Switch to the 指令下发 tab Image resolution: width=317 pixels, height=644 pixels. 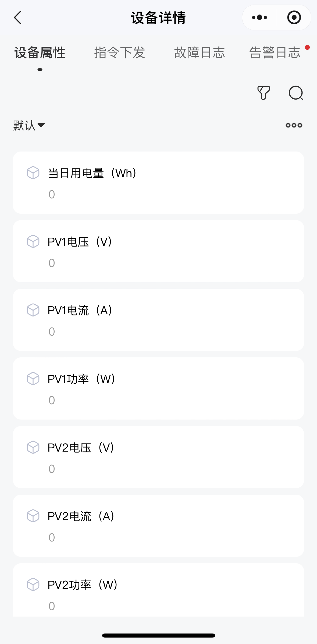point(120,52)
